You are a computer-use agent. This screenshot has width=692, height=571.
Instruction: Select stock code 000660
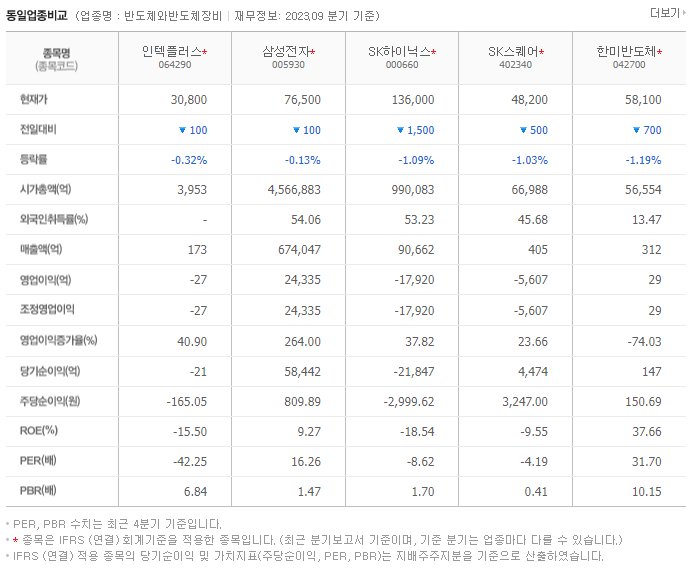tap(402, 65)
